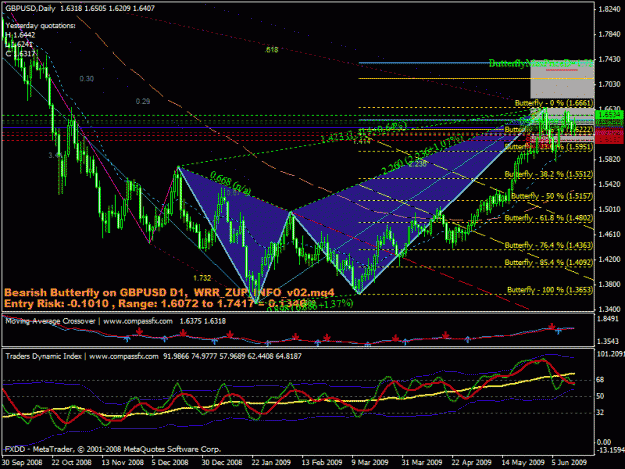
Task: Click the last red down arrow in Moving Average Crossover
Action: (x=552, y=326)
